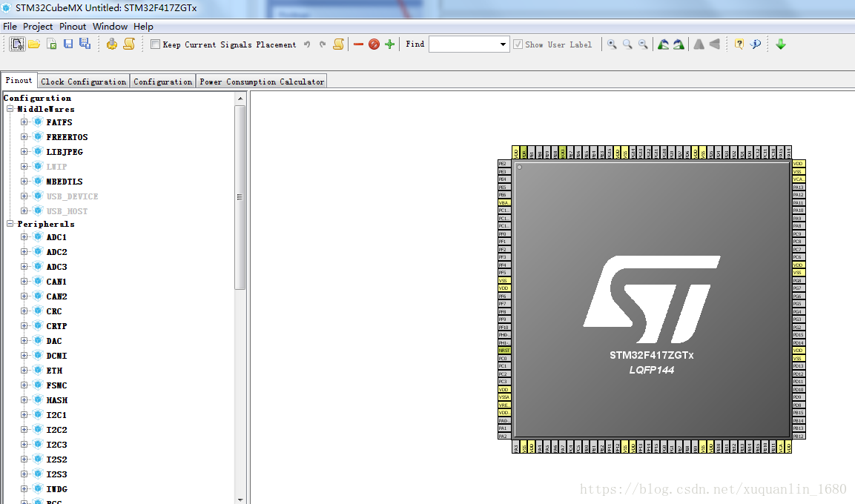Image resolution: width=855 pixels, height=504 pixels.
Task: Select the DCMI peripheral item
Action: (x=56, y=355)
